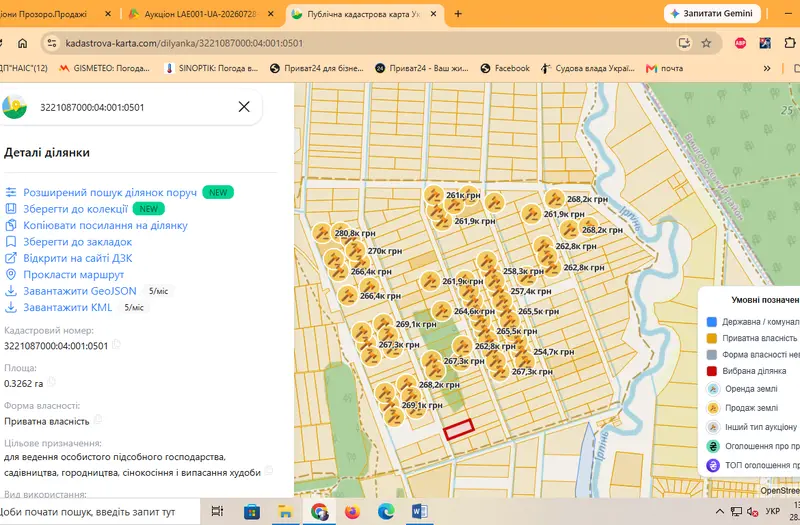The width and height of the screenshot is (800, 525).
Task: Open File Explorer from the taskbar
Action: pyautogui.click(x=285, y=511)
